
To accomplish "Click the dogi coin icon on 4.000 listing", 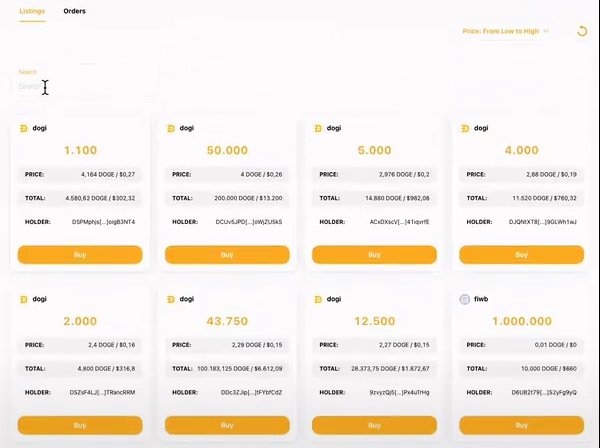I will coord(465,129).
